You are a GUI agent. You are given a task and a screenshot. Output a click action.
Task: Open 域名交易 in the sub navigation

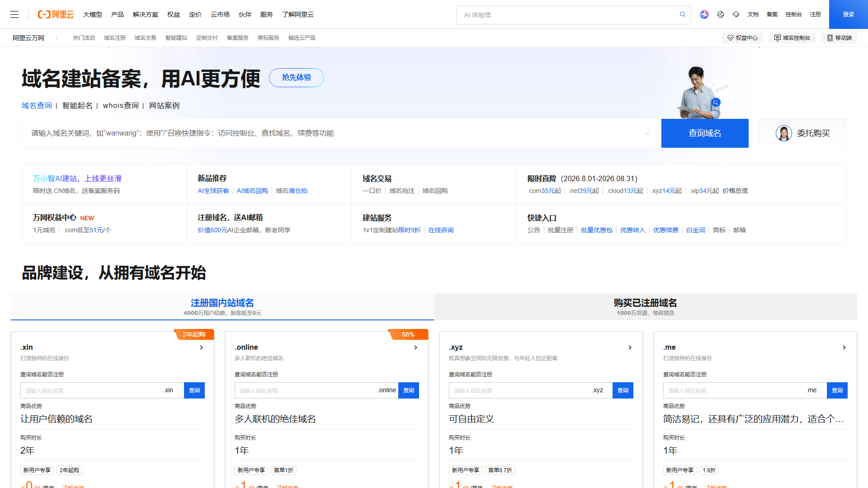tap(146, 38)
